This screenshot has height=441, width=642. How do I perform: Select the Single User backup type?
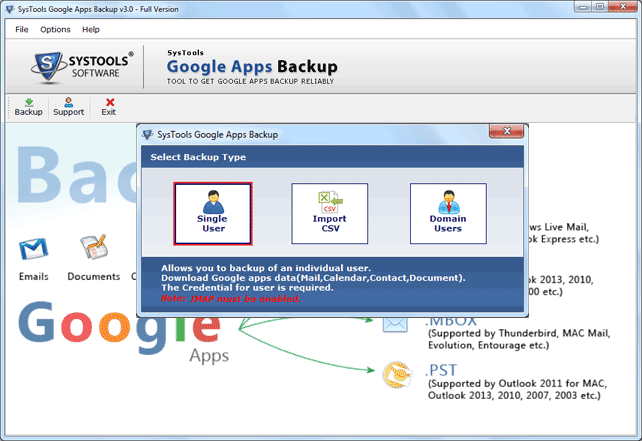tap(212, 213)
